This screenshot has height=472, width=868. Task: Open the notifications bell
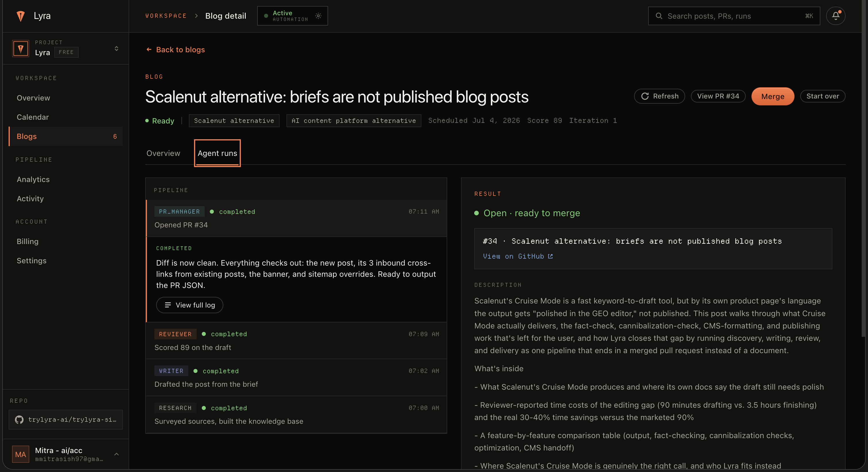(836, 16)
